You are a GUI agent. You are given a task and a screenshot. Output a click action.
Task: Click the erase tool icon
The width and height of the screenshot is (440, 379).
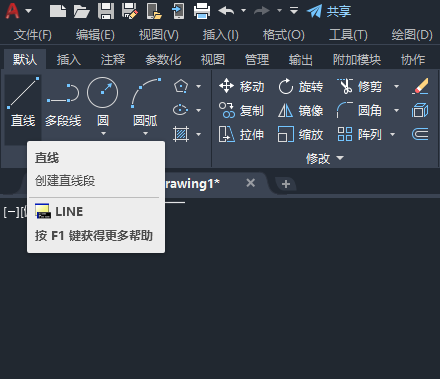tap(420, 86)
